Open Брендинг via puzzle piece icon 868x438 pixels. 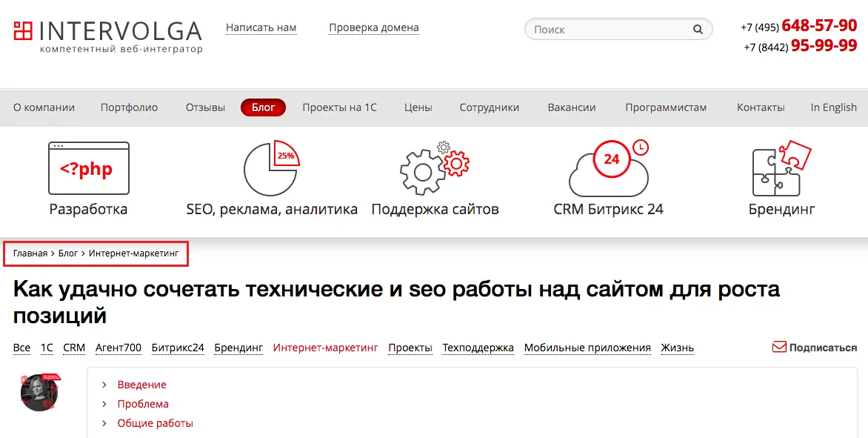coord(779,167)
